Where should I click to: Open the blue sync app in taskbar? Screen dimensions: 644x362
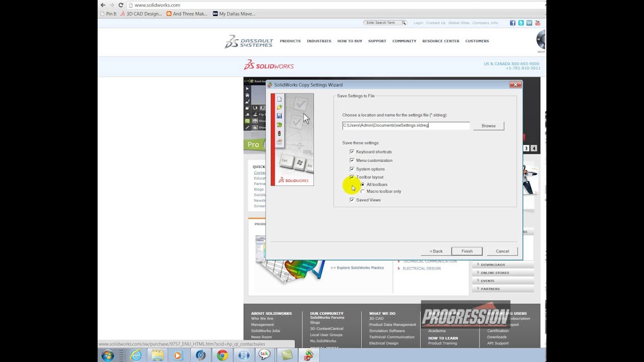[x=201, y=355]
